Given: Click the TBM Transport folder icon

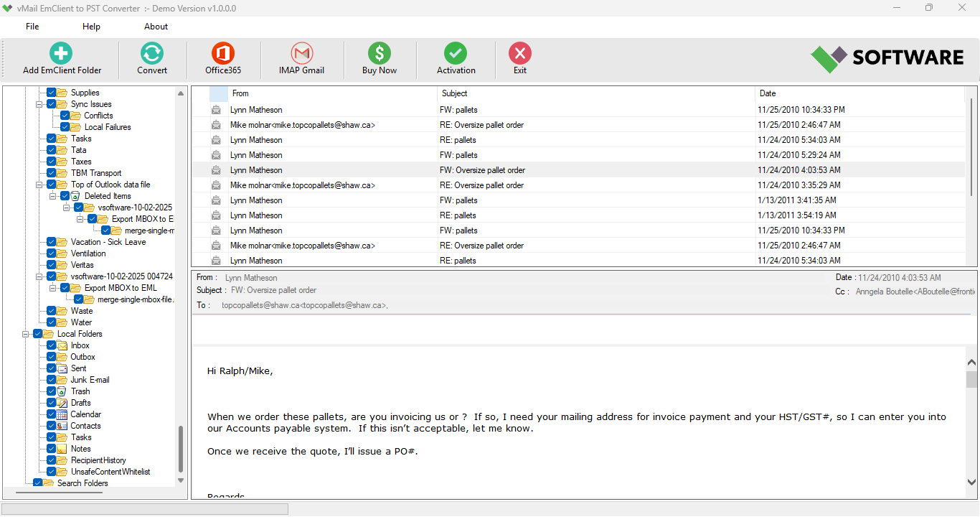Looking at the screenshot, I should (x=62, y=173).
